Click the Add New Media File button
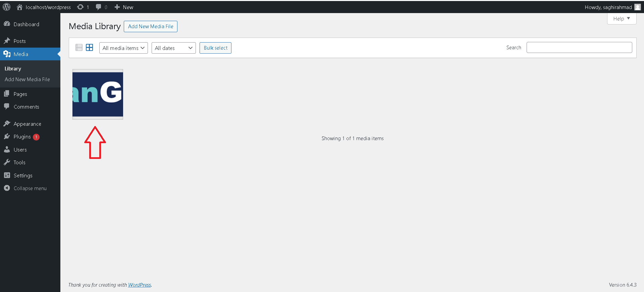The height and width of the screenshot is (292, 644). (x=151, y=26)
